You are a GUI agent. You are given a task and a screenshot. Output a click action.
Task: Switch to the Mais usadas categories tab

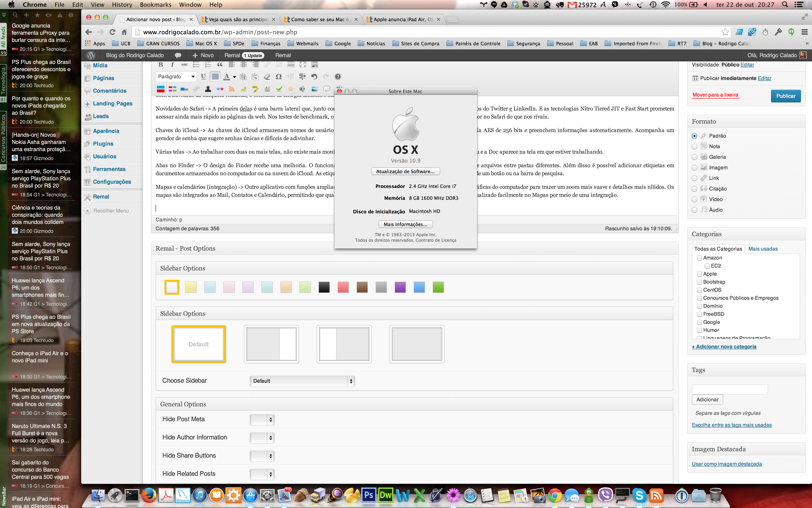763,249
